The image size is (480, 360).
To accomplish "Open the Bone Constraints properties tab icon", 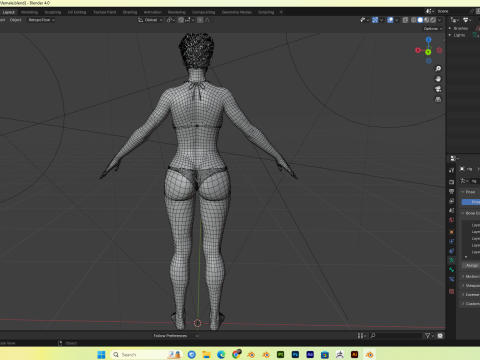I will point(451,279).
